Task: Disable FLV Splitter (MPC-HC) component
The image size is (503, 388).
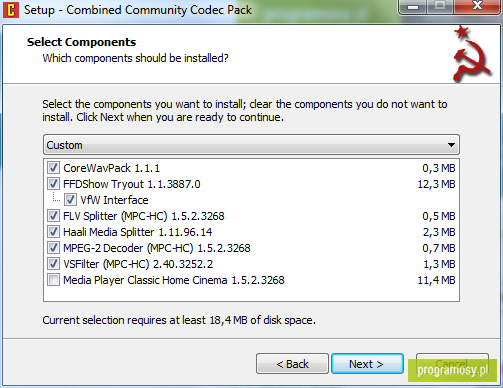Action: coord(53,216)
